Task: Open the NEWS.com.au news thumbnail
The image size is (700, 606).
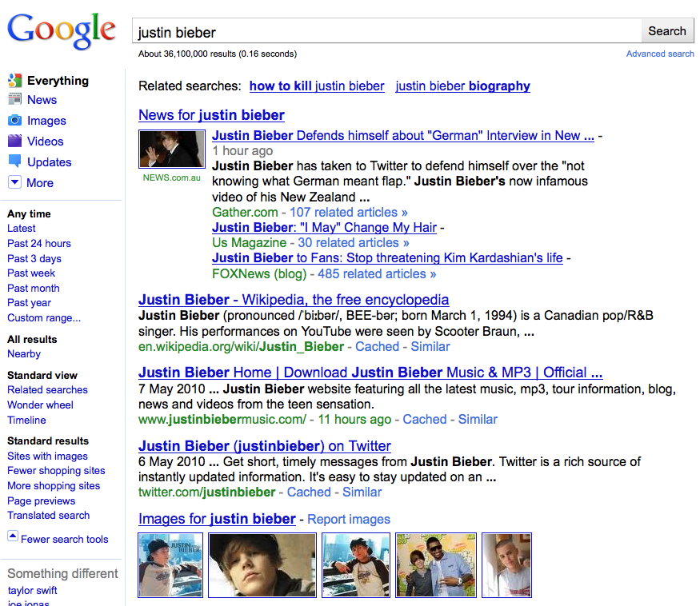Action: coord(172,149)
